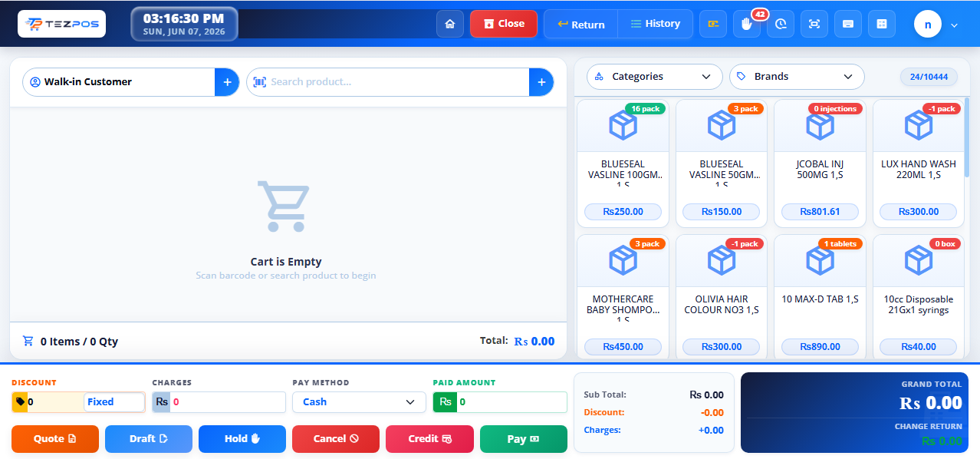
Task: Expand the Categories dropdown
Action: coord(655,77)
